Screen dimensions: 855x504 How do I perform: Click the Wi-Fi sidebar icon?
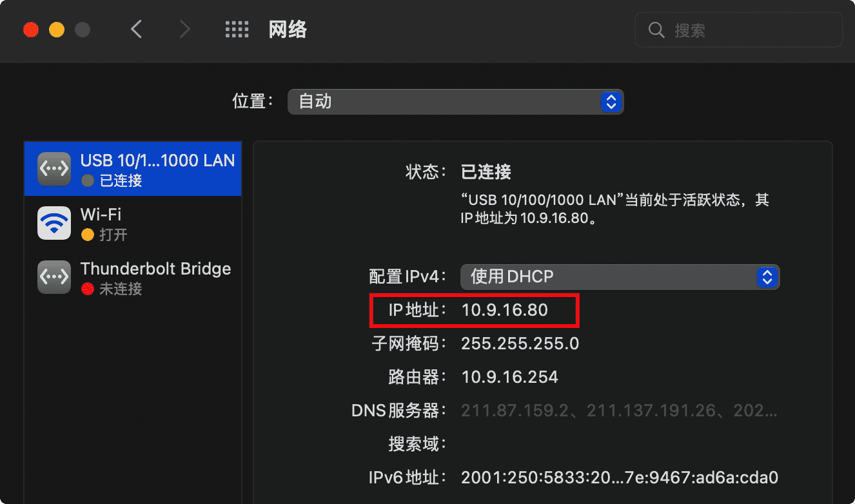(54, 223)
